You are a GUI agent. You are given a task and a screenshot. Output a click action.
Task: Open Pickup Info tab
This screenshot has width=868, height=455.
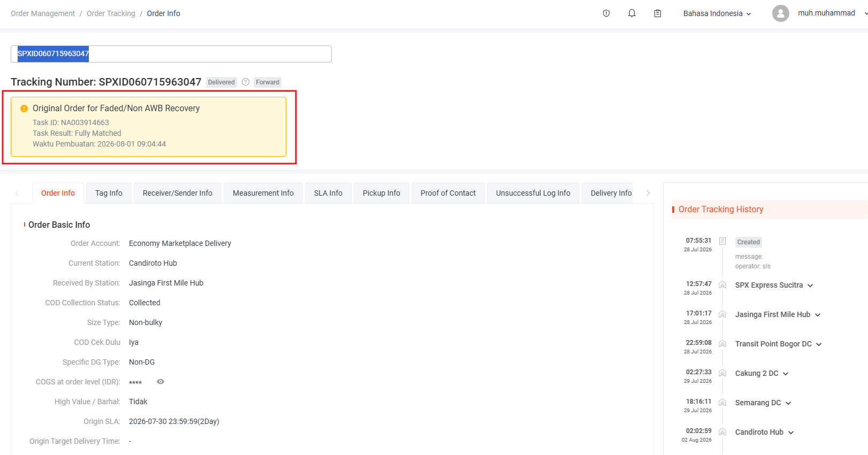tap(382, 193)
